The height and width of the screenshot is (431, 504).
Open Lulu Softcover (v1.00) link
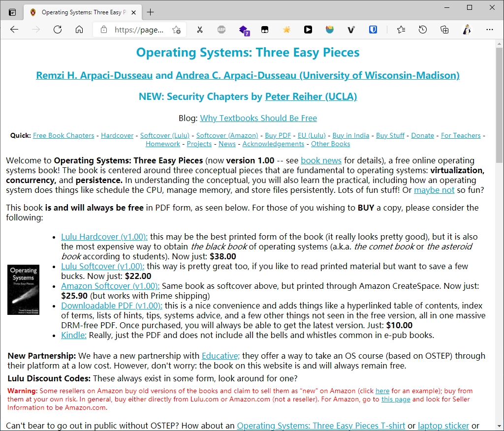(102, 267)
